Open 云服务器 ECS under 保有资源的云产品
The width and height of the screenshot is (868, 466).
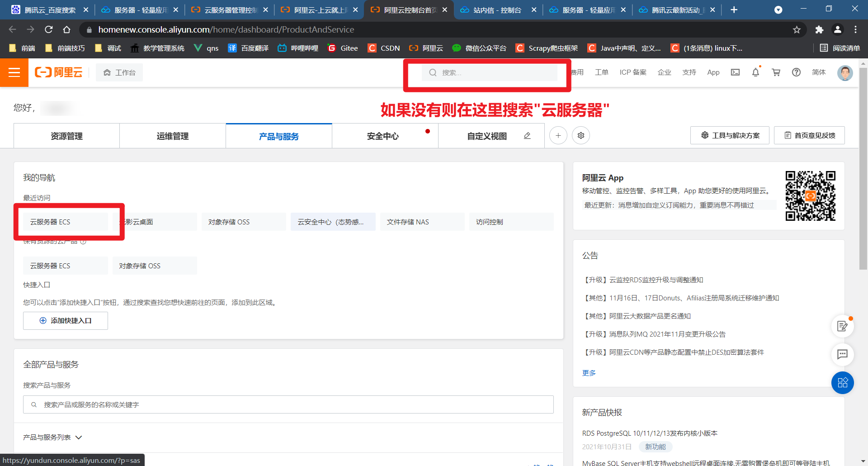click(x=66, y=266)
